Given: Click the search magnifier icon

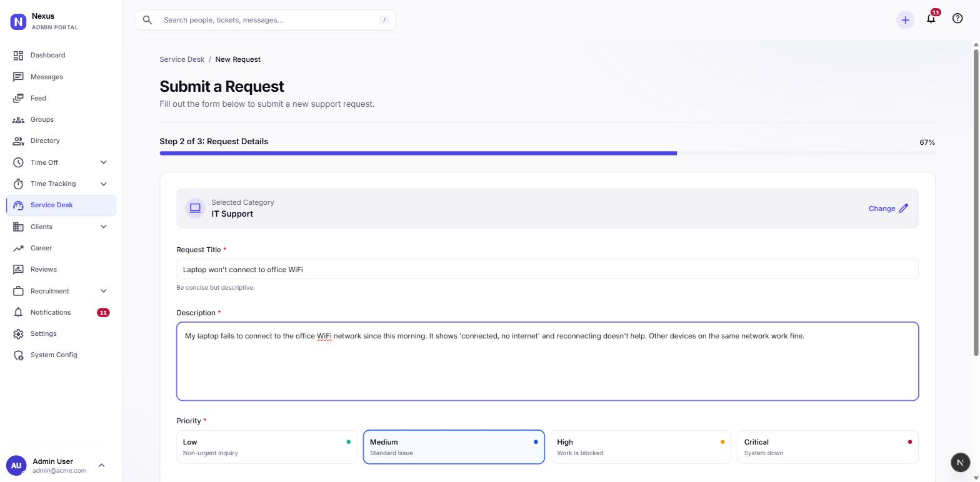Looking at the screenshot, I should (x=147, y=20).
